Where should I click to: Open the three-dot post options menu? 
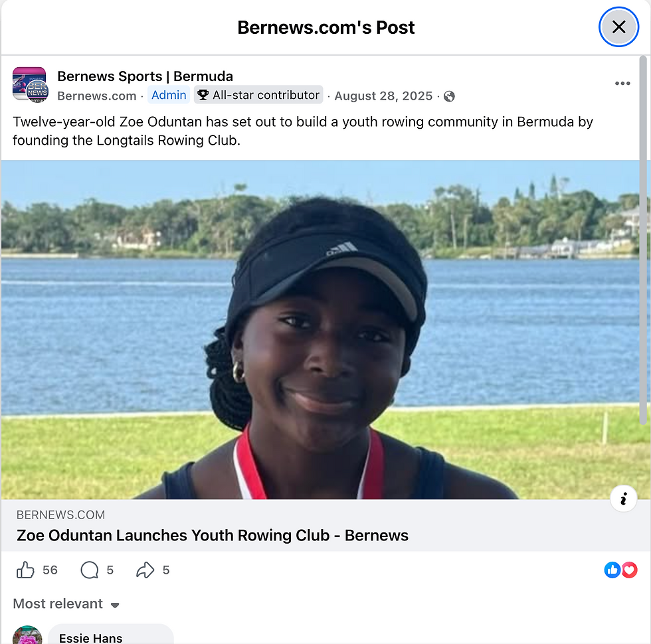[x=622, y=84]
